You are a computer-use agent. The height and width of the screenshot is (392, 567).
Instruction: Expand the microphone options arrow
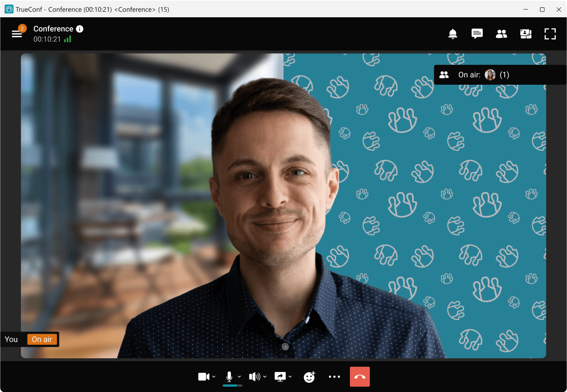click(239, 377)
